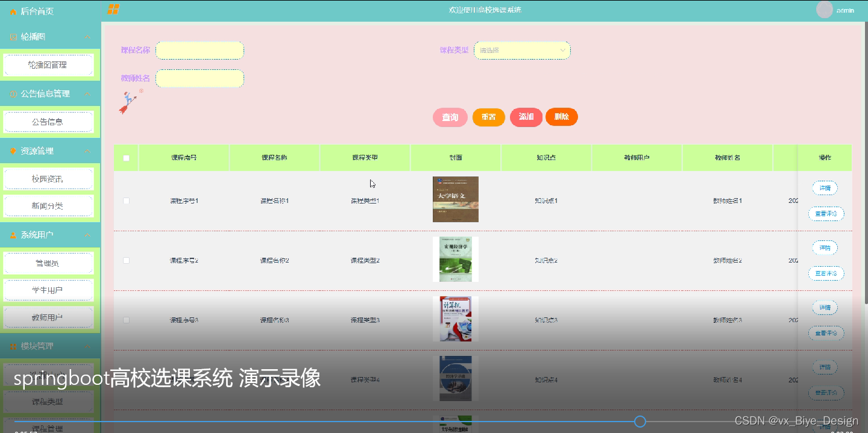Click the 课程名称1 cell
The image size is (868, 433).
274,201
